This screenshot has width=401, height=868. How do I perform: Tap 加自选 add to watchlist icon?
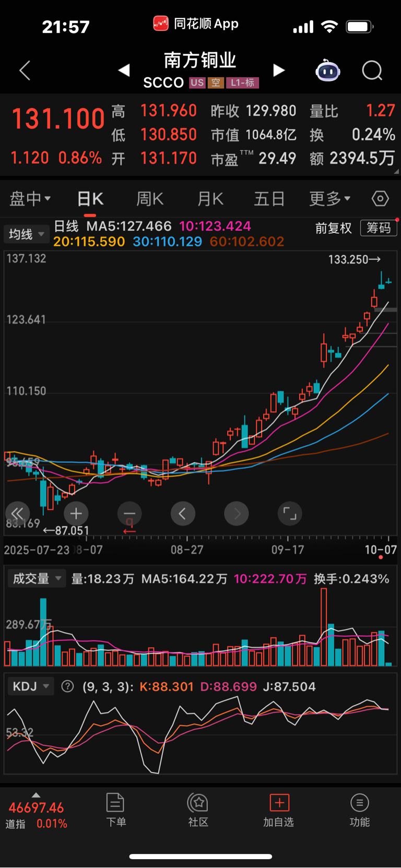pyautogui.click(x=279, y=802)
